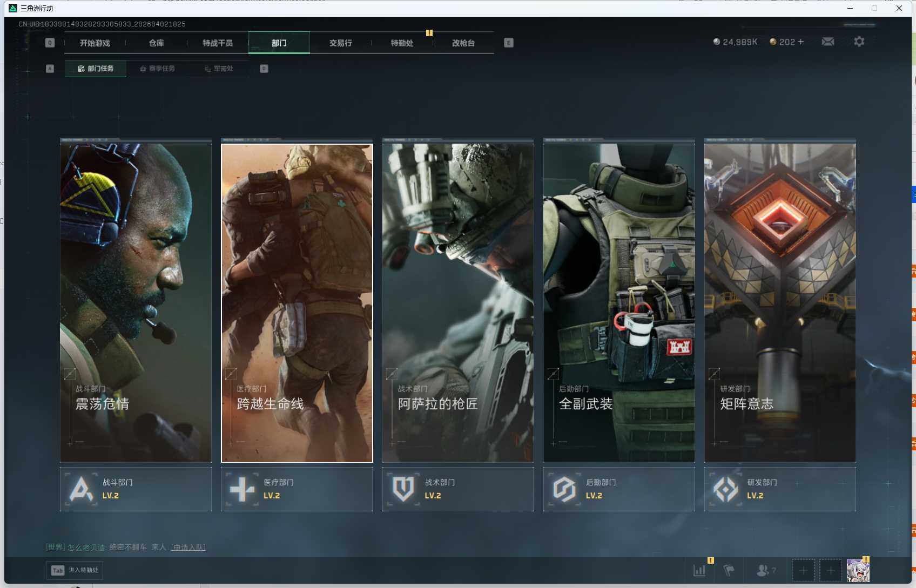The height and width of the screenshot is (588, 916).
Task: Select the 部门任务 sub-tab
Action: (x=96, y=69)
